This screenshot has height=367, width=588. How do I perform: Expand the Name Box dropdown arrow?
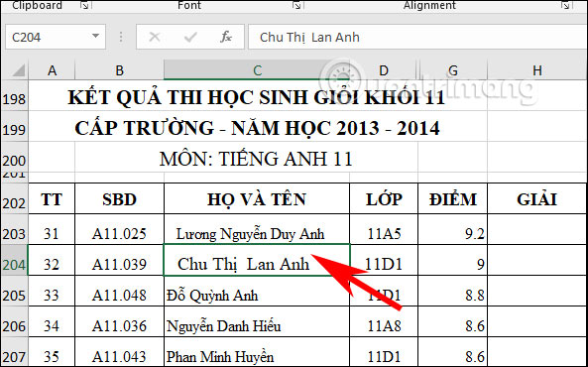coord(95,37)
